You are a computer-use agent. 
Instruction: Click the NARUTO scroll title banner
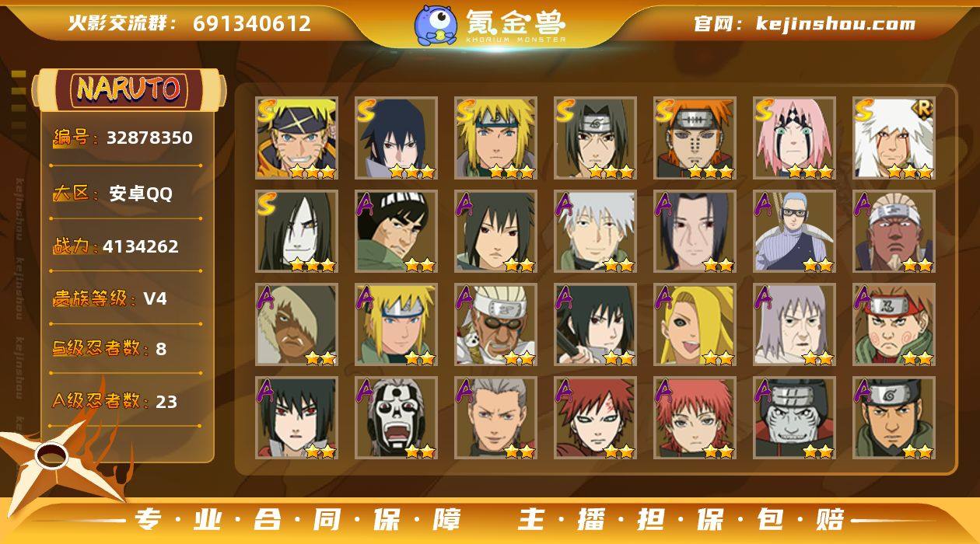pos(129,89)
